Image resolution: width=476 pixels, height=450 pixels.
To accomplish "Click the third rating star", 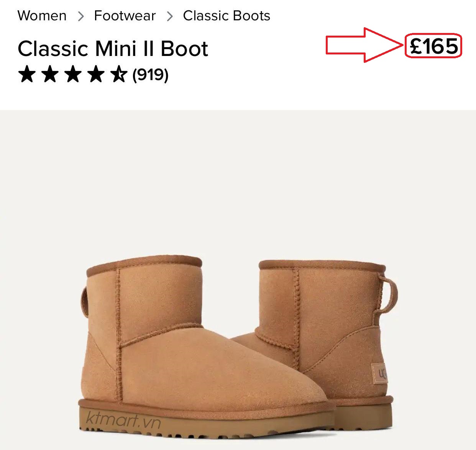I will click(72, 74).
